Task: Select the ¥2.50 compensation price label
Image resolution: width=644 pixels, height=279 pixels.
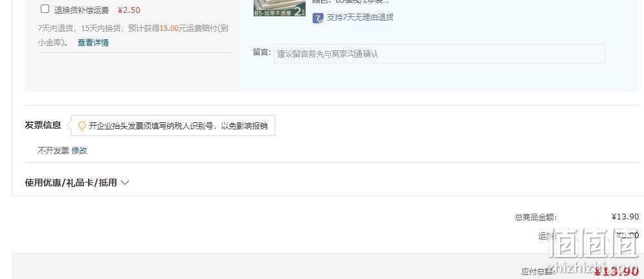Action: (129, 10)
